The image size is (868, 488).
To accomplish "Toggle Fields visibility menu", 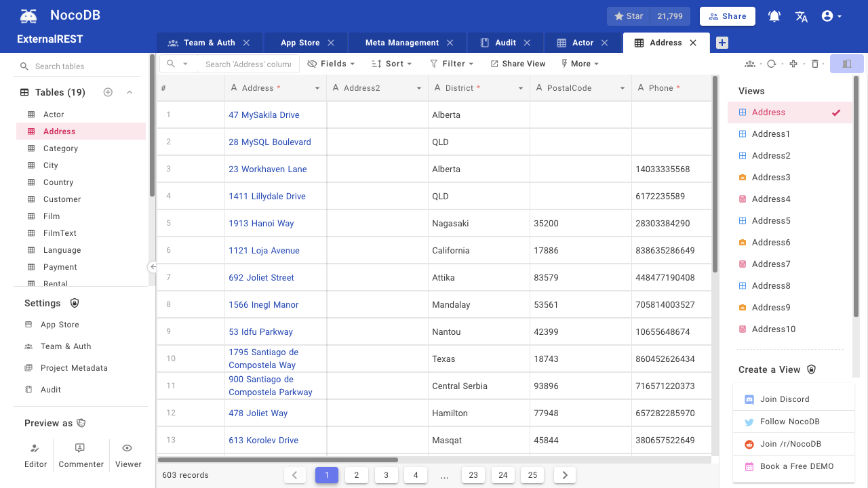I will (x=331, y=64).
